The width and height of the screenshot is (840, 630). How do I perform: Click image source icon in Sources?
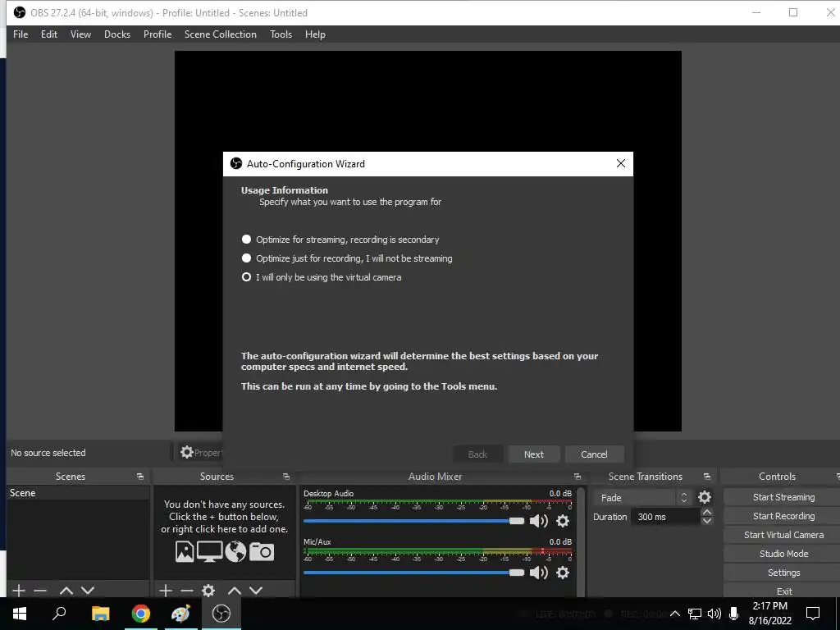(x=185, y=551)
